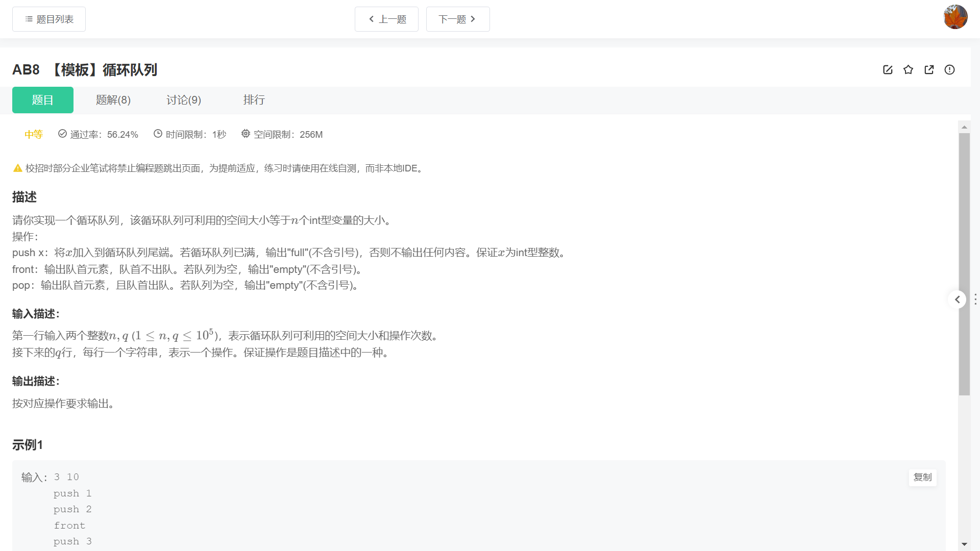The image size is (980, 551).
Task: Click the 'front' line in example input
Action: (69, 525)
